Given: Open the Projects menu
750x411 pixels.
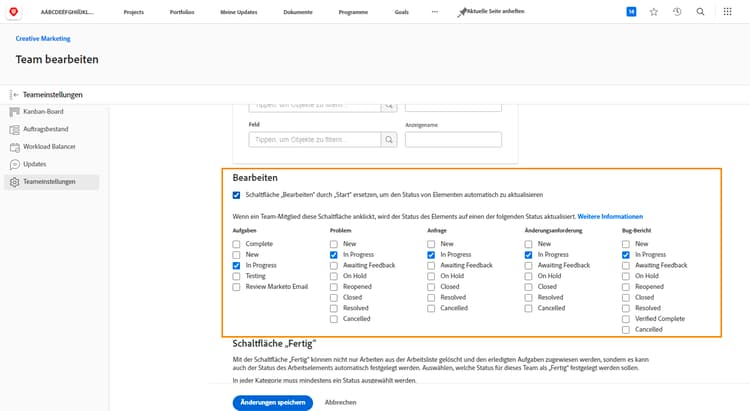Looking at the screenshot, I should (x=133, y=12).
